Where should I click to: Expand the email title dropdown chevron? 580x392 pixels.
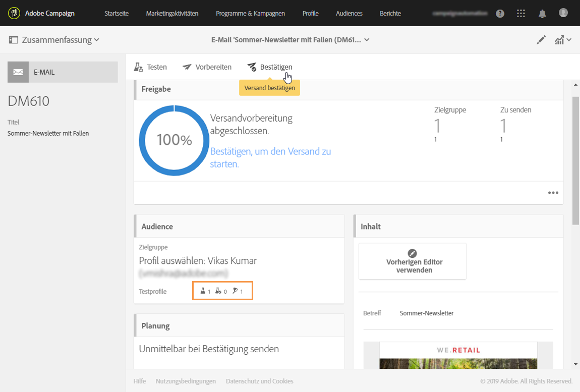(x=367, y=40)
